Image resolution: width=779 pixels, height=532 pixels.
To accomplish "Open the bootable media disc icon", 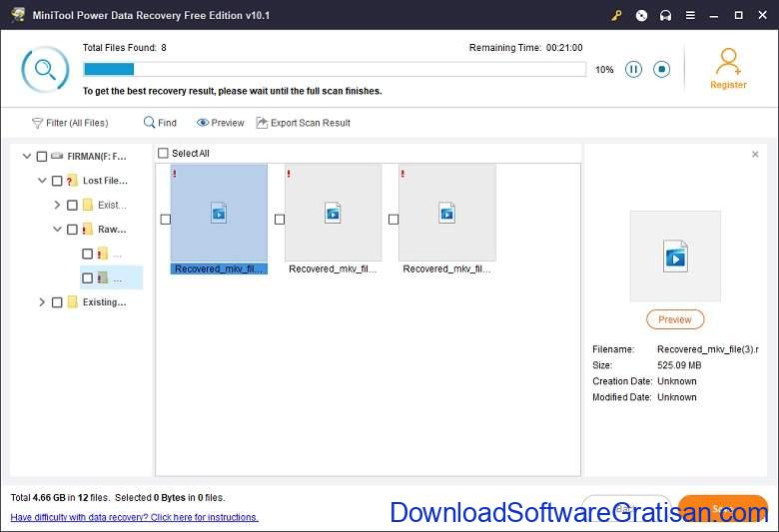I will (641, 15).
